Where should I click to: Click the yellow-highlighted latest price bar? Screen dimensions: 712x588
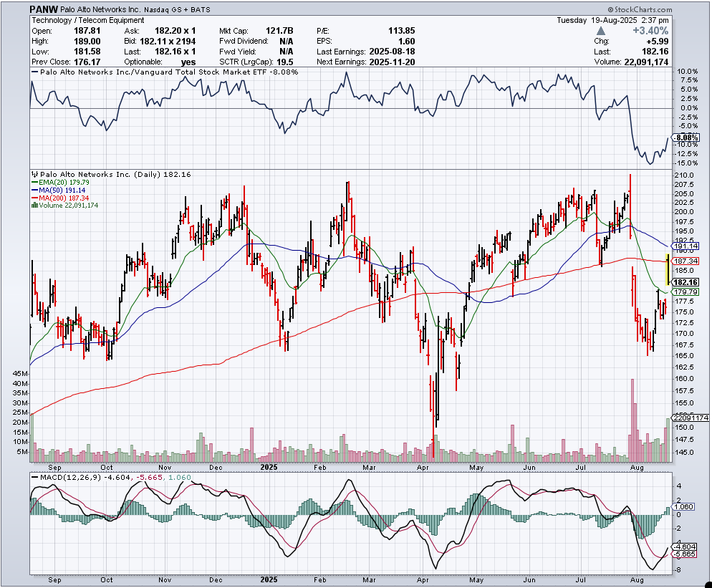click(668, 269)
